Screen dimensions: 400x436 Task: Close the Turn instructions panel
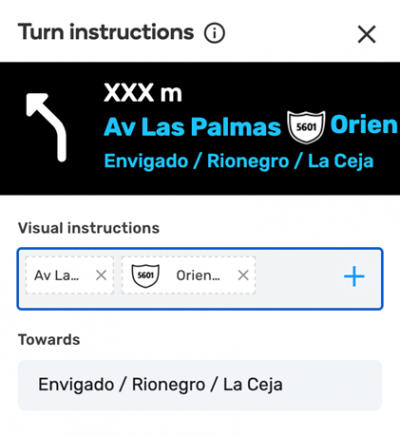tap(367, 34)
